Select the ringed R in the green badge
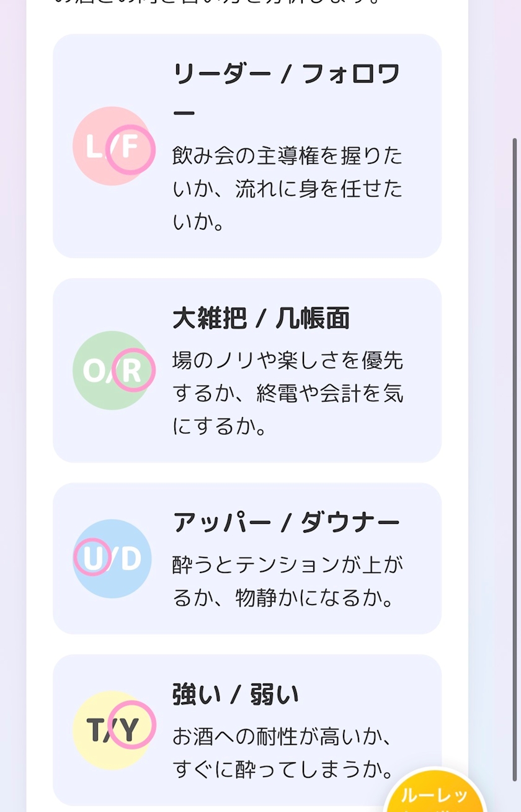This screenshot has width=521, height=812. point(133,371)
